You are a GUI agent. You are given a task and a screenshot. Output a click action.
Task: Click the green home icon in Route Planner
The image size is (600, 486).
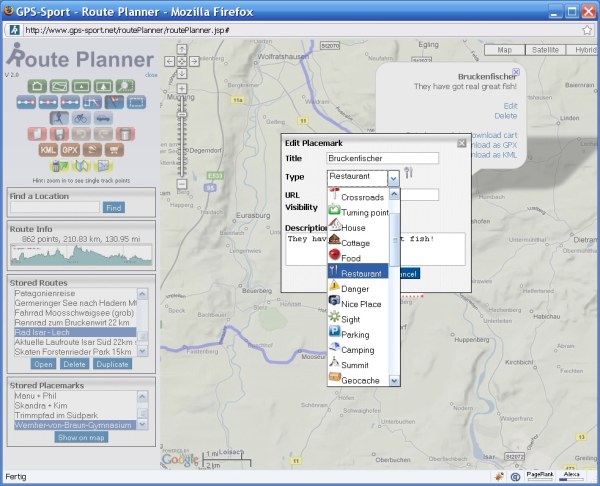click(37, 86)
